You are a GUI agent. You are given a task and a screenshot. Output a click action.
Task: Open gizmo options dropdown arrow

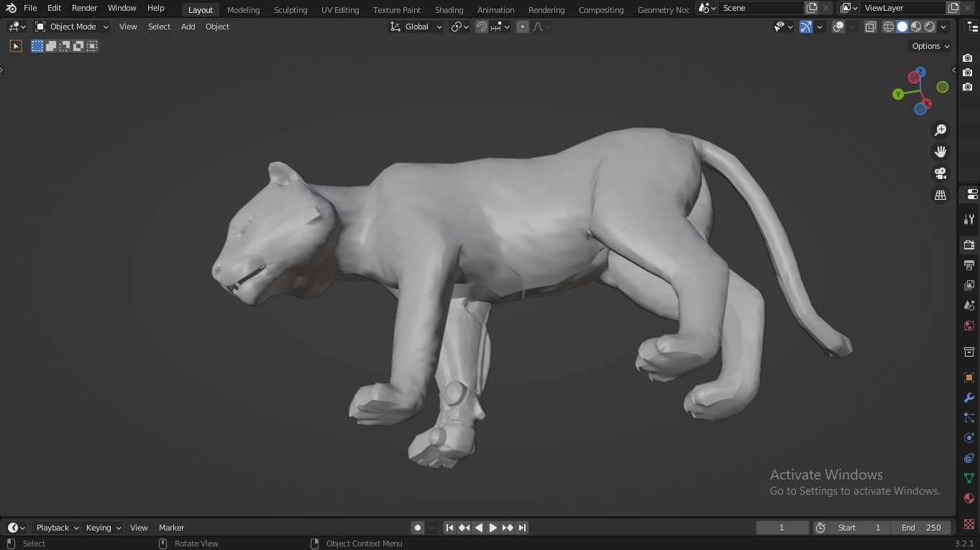[820, 27]
